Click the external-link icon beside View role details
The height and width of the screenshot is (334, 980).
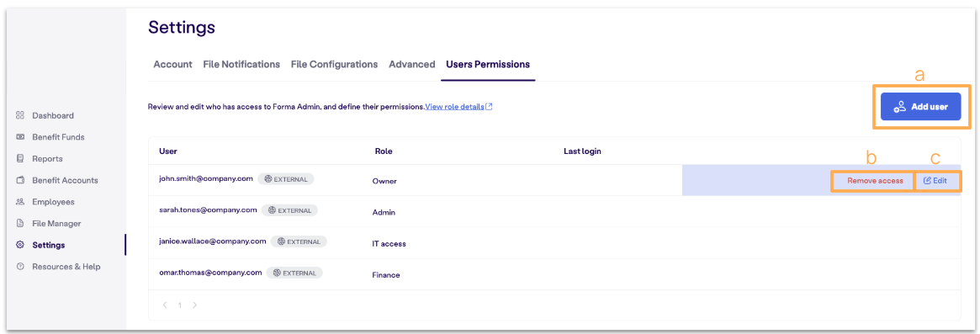point(490,107)
